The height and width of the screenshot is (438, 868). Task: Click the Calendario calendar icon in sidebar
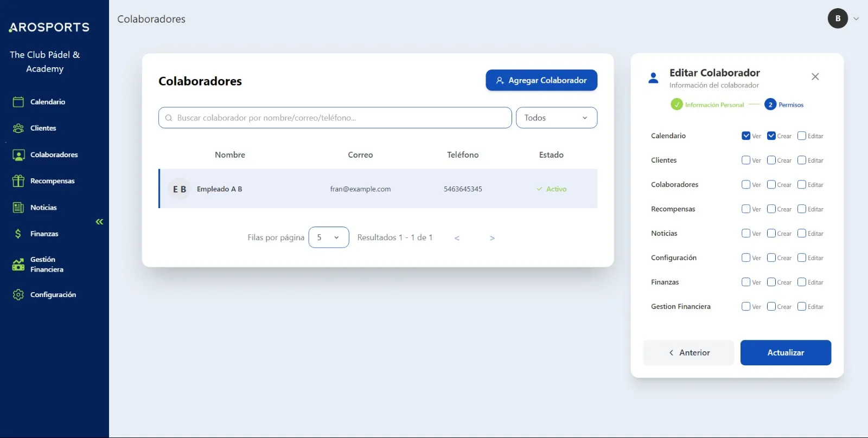coord(18,102)
